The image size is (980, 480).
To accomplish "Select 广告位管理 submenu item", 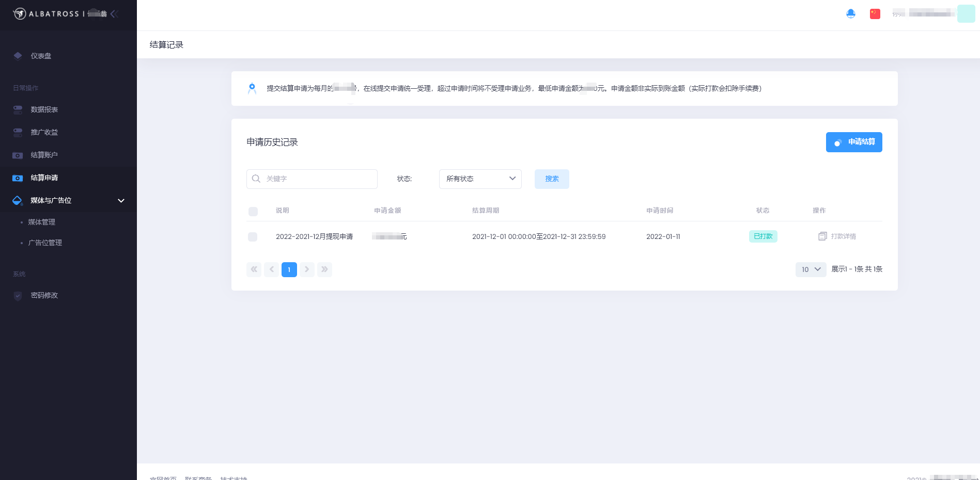I will 45,243.
